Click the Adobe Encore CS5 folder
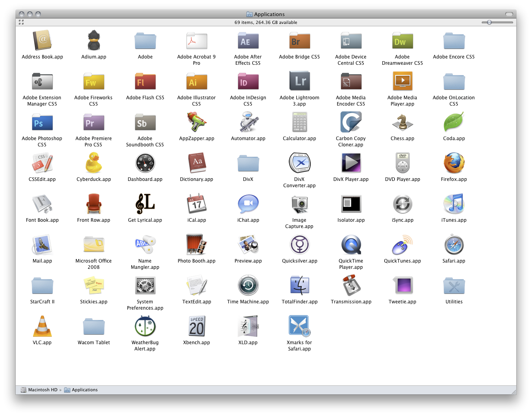 (454, 41)
